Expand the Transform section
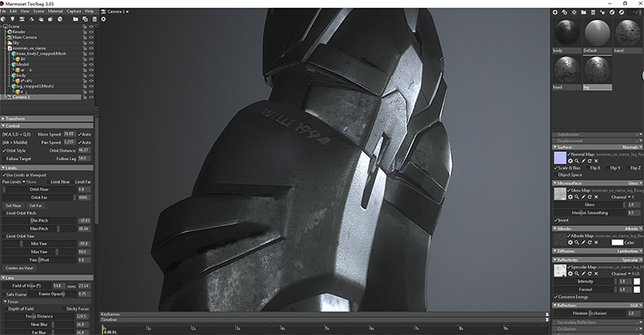 (47, 119)
